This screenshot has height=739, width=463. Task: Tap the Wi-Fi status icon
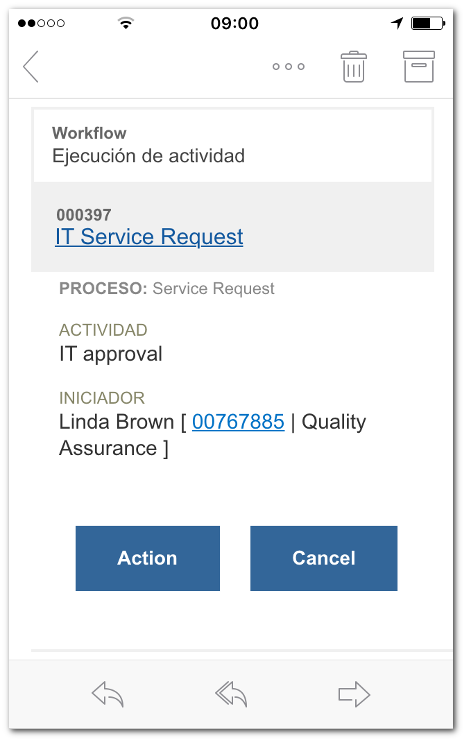[x=126, y=22]
